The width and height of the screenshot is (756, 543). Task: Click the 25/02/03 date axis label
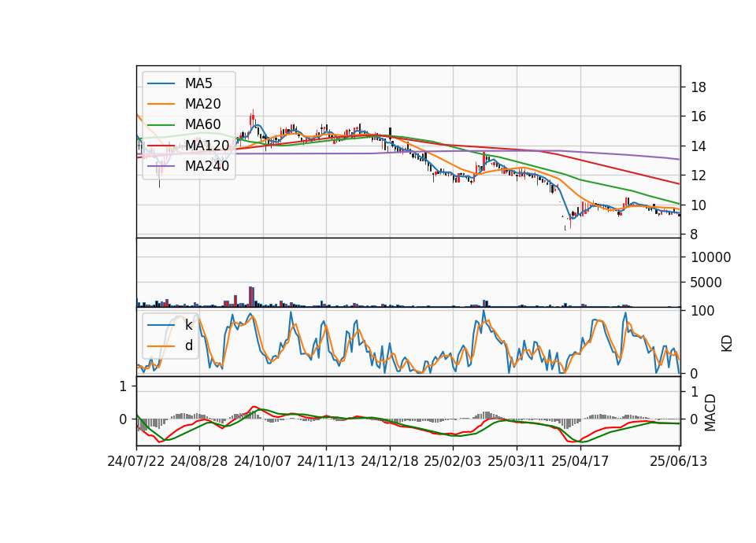453,461
